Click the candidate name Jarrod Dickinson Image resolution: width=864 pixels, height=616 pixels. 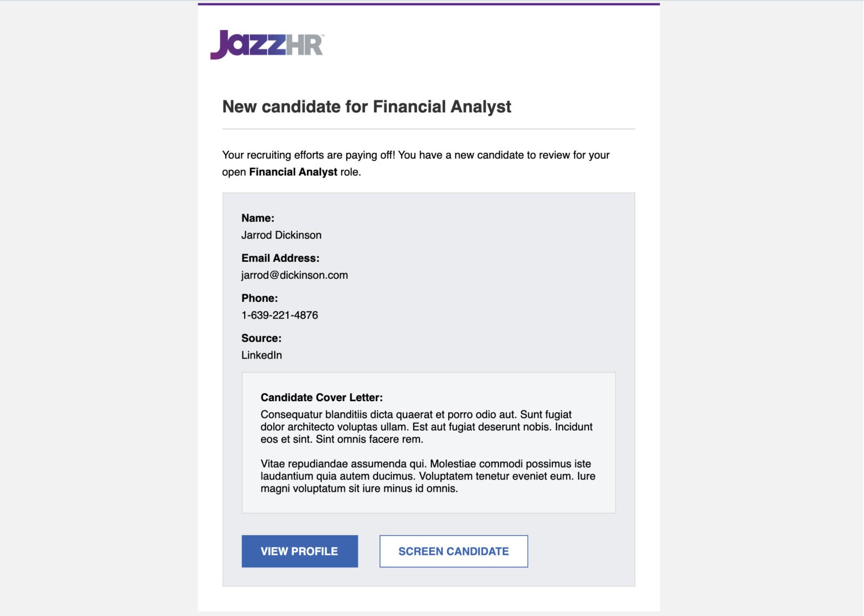(281, 235)
